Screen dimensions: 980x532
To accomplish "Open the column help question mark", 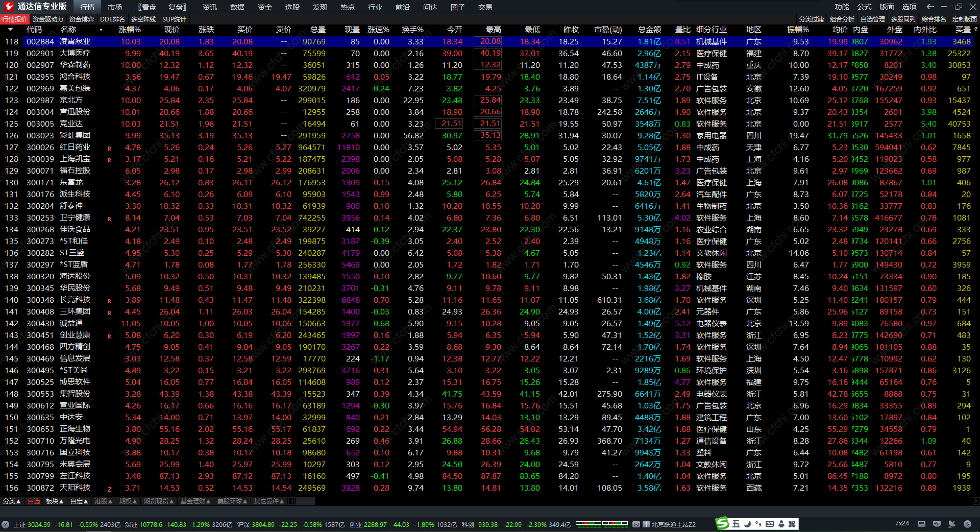I will coord(975,30).
